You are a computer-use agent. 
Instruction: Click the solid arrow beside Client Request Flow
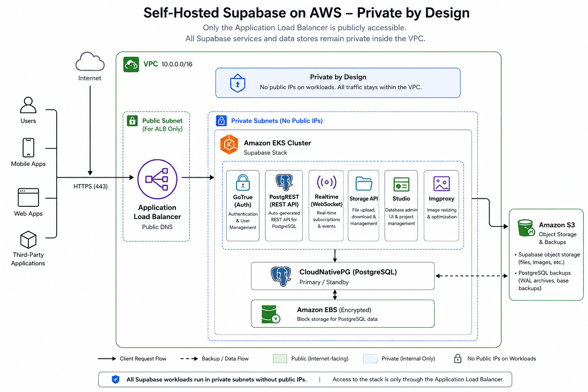coord(107,359)
